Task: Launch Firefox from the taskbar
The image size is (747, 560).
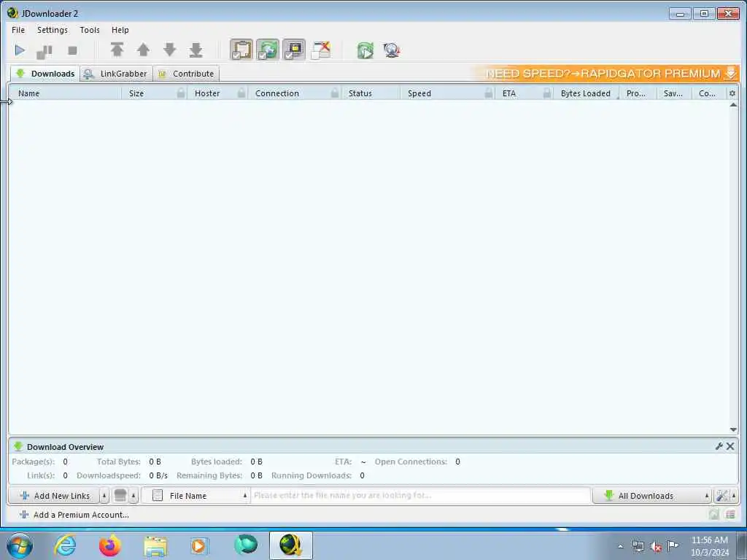Action: 110,545
